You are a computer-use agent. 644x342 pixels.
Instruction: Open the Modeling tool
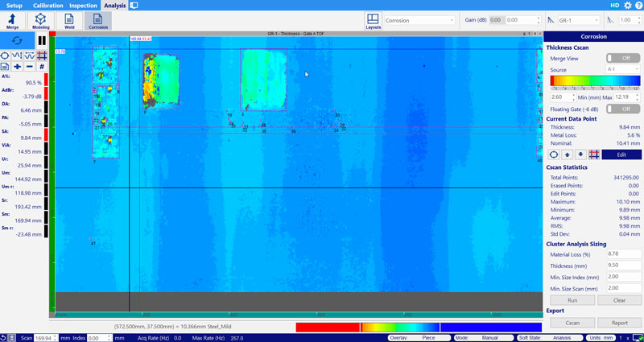(x=40, y=21)
